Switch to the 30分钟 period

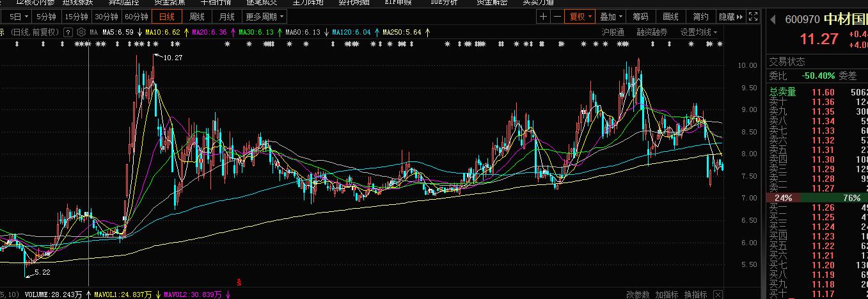(106, 17)
